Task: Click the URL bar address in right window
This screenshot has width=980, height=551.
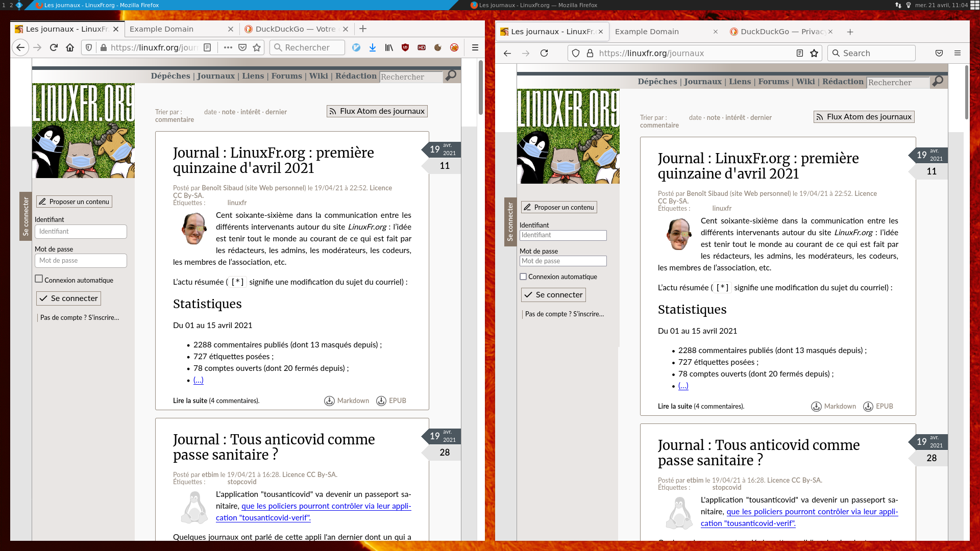Action: click(x=695, y=53)
